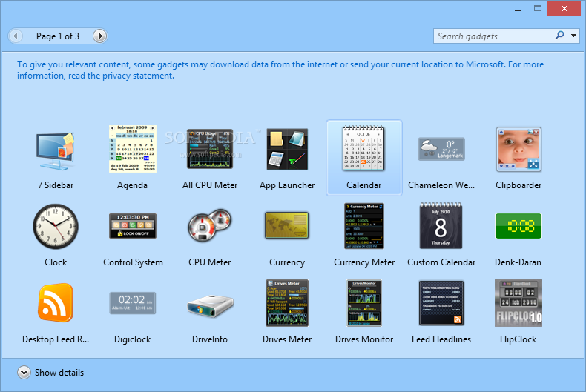Click the "Control System" label text
The width and height of the screenshot is (586, 392).
pyautogui.click(x=133, y=262)
